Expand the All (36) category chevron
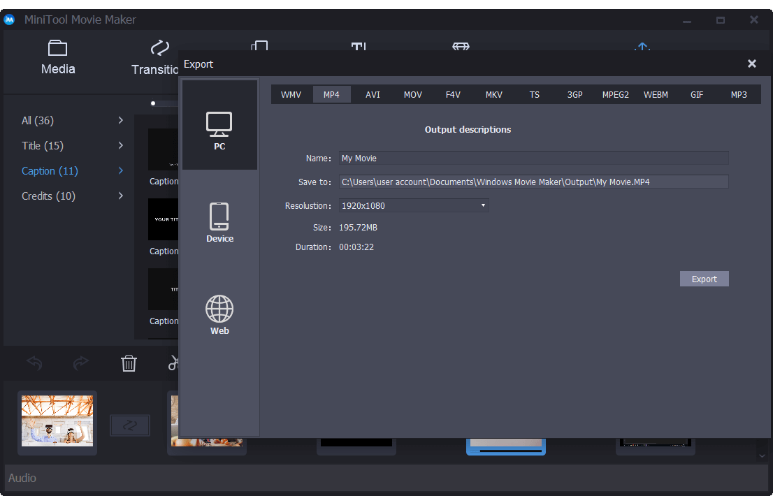 tap(121, 120)
